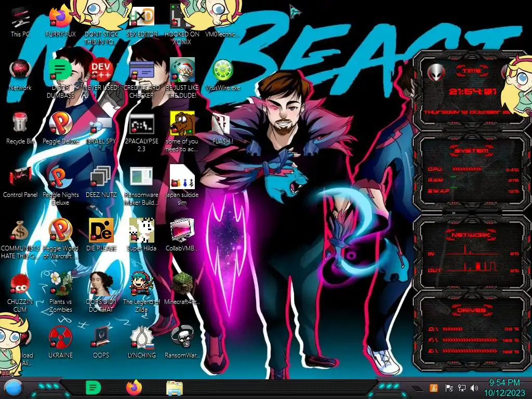The height and width of the screenshot is (399, 532).
Task: Click the network tray icon
Action: coord(462,388)
